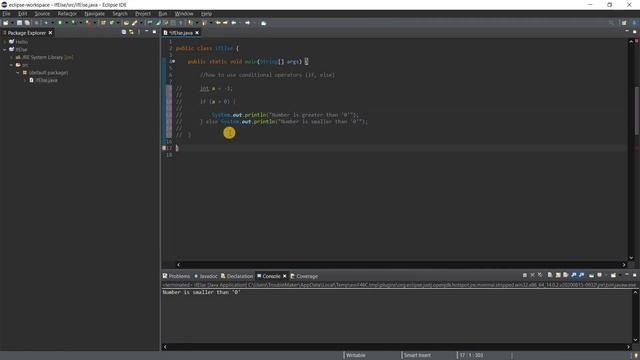Open the File menu
This screenshot has height=360, width=640.
click(x=6, y=13)
